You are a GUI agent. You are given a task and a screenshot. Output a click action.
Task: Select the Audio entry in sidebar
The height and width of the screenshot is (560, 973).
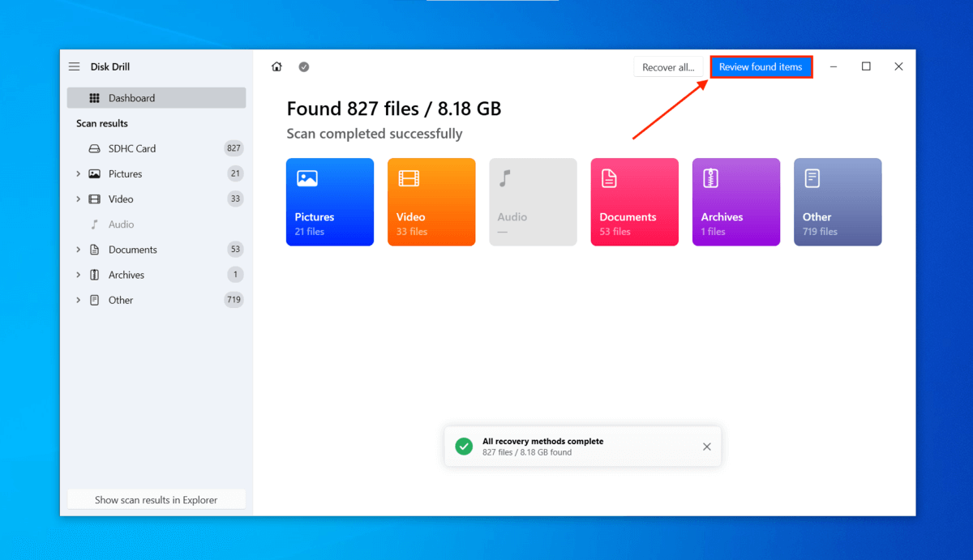[156, 224]
